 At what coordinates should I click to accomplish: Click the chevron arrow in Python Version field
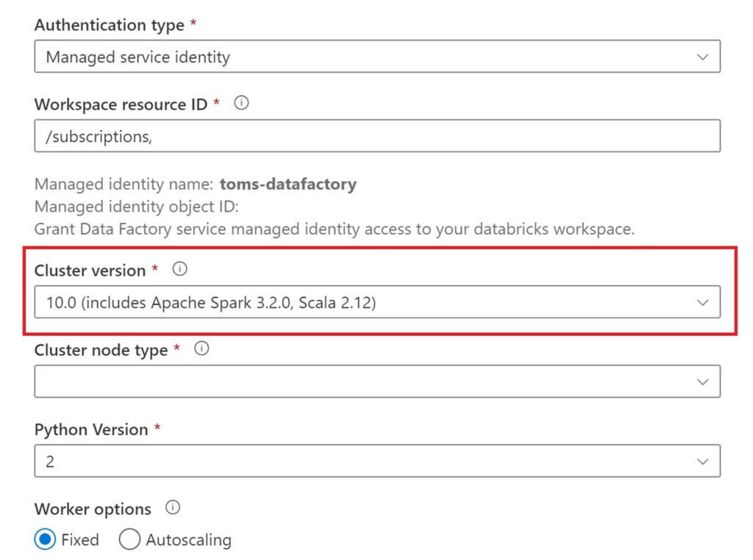point(702,462)
